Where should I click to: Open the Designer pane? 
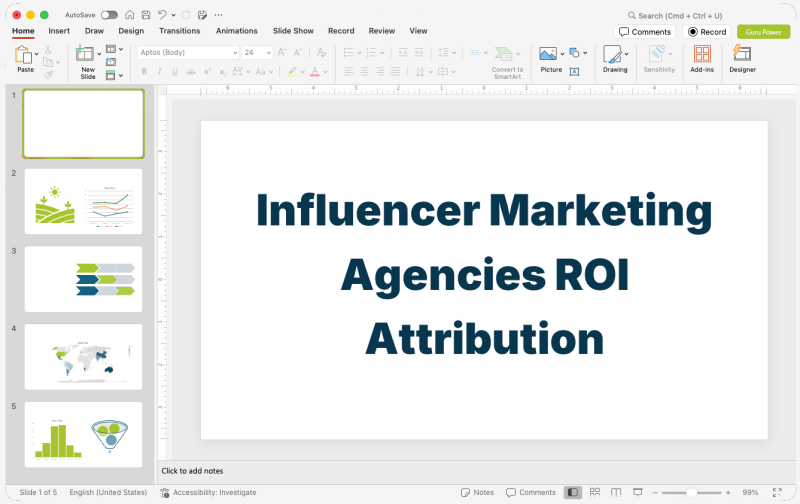coord(742,59)
